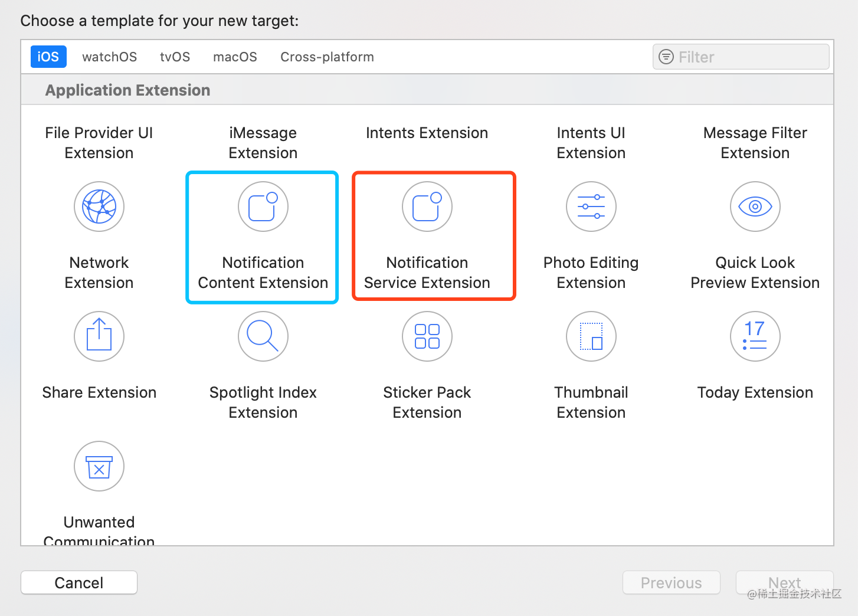Select the Thumbnail Extension icon

click(x=591, y=336)
